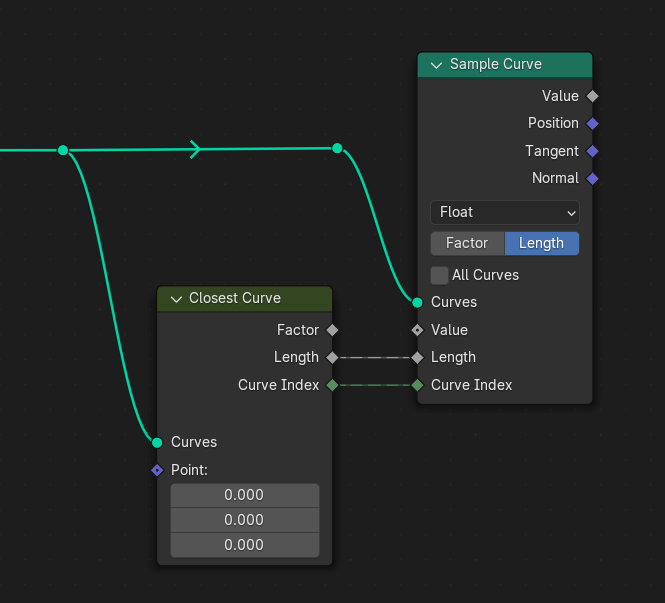Select the reroute dot near Sample Curve
Image resolution: width=665 pixels, height=603 pixels.
(337, 148)
